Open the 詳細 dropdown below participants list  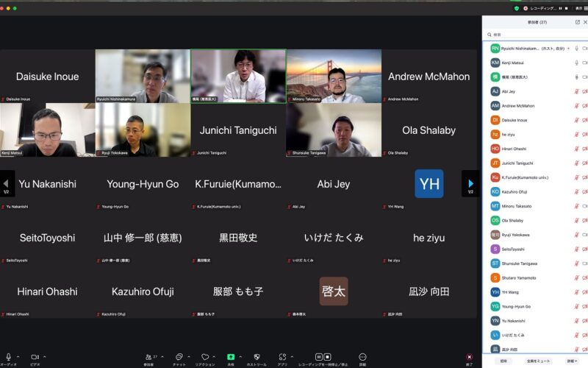tap(572, 361)
